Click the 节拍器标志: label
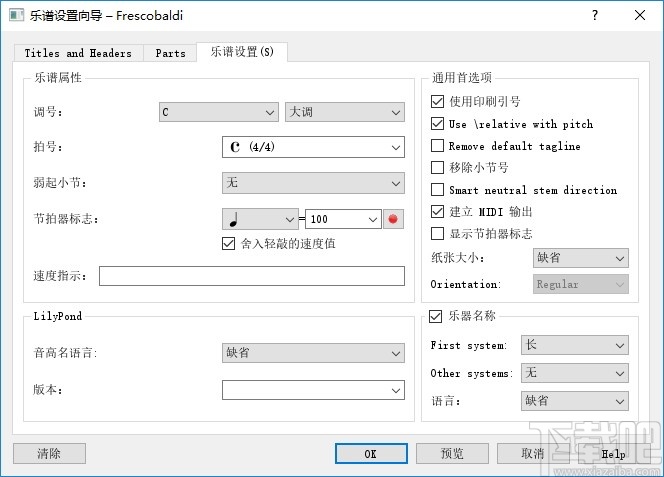The image size is (664, 477). (66, 219)
